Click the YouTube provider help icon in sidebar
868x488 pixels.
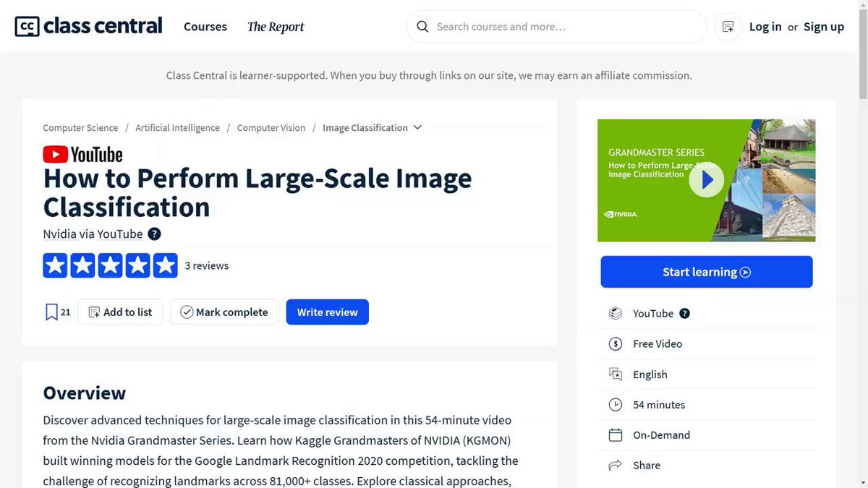(684, 314)
